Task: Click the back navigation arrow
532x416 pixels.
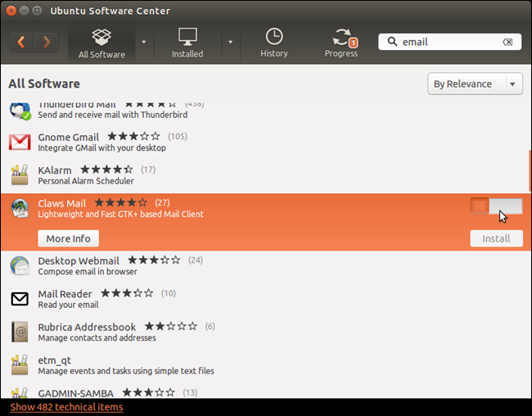Action: pos(22,42)
